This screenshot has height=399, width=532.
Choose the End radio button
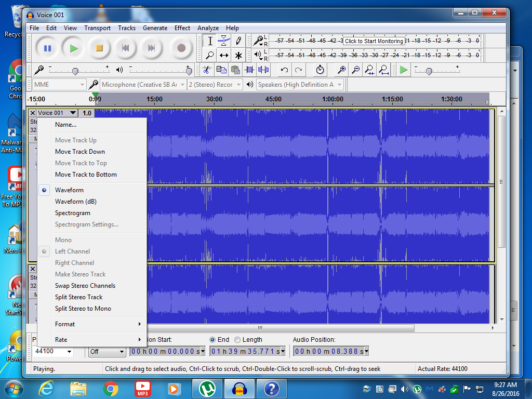point(212,340)
